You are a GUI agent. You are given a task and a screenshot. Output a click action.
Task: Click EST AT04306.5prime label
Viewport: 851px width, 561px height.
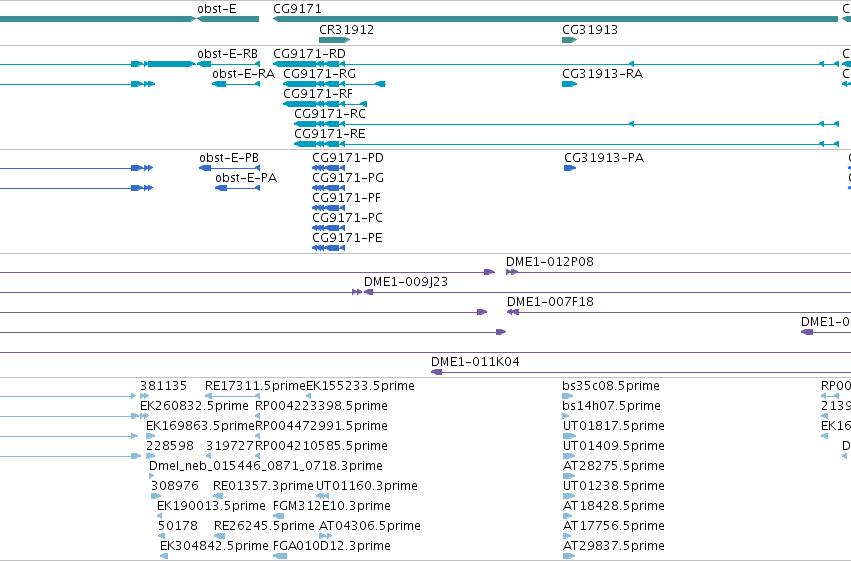(x=370, y=526)
